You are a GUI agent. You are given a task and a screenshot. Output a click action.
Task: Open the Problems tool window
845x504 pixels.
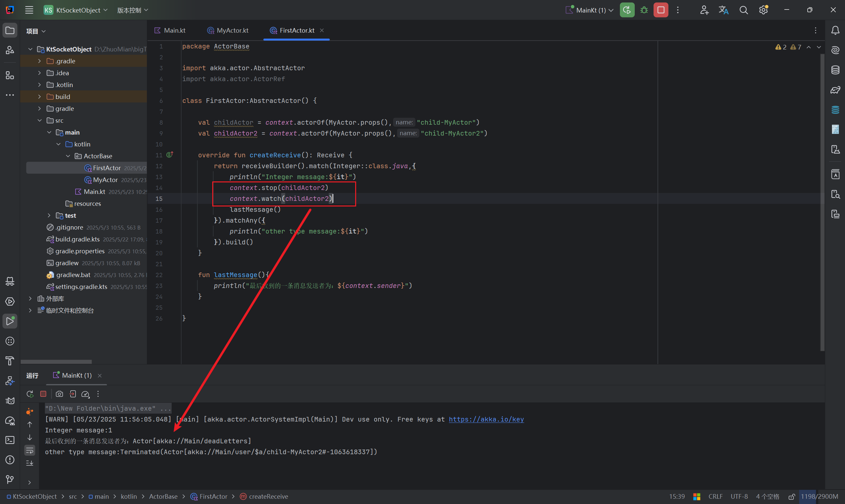pyautogui.click(x=10, y=459)
